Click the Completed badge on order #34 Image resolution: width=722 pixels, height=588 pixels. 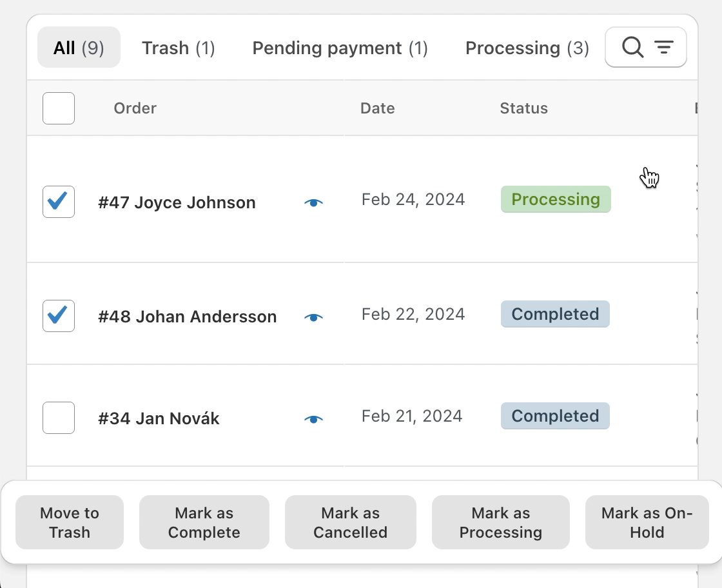click(x=554, y=416)
